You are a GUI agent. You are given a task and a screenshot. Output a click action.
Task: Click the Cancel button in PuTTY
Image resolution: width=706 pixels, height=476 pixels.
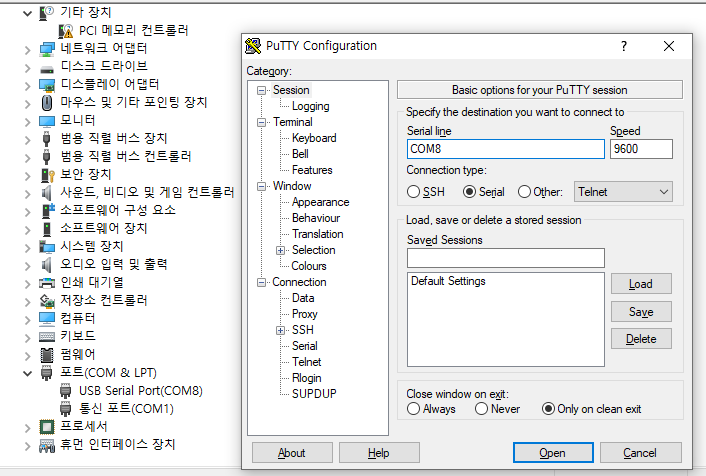tap(640, 453)
